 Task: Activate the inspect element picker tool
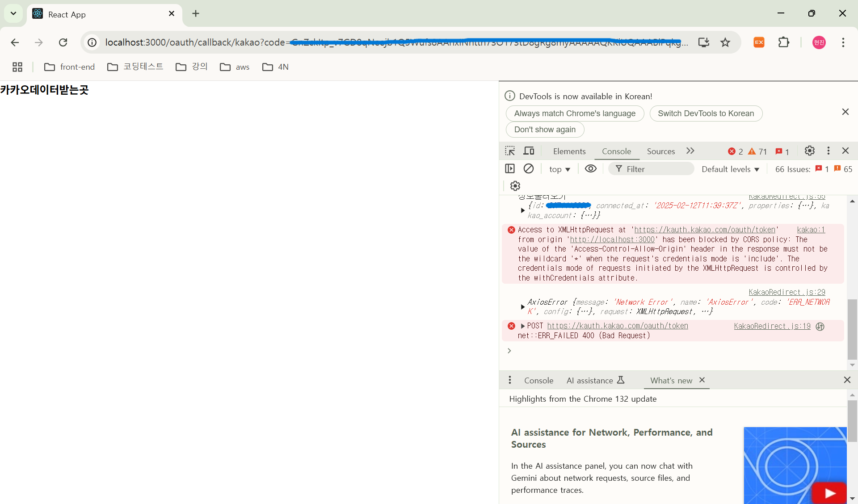pos(510,151)
